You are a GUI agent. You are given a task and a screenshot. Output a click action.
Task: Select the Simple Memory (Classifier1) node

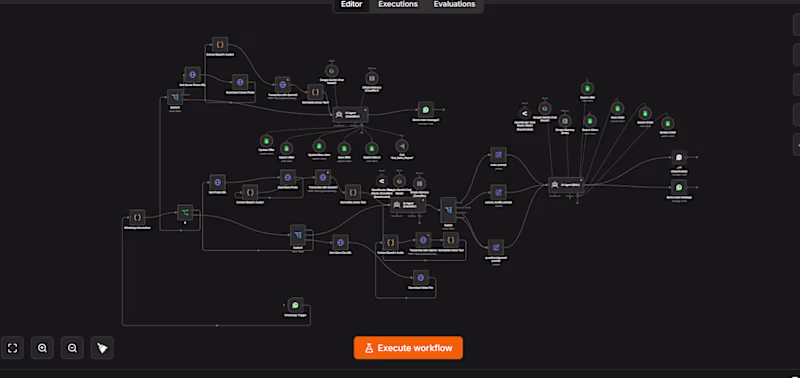(372, 78)
